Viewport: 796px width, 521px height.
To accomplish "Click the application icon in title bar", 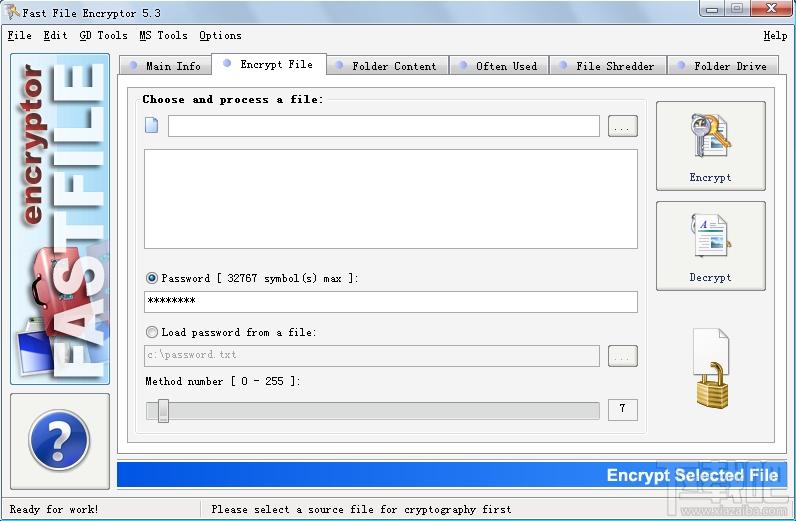I will tap(11, 12).
